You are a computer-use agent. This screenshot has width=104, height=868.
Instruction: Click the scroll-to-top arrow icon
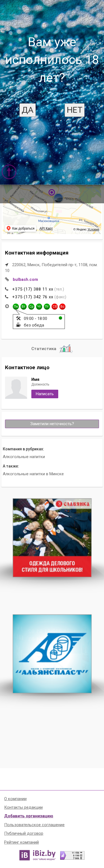pyautogui.click(x=9, y=172)
